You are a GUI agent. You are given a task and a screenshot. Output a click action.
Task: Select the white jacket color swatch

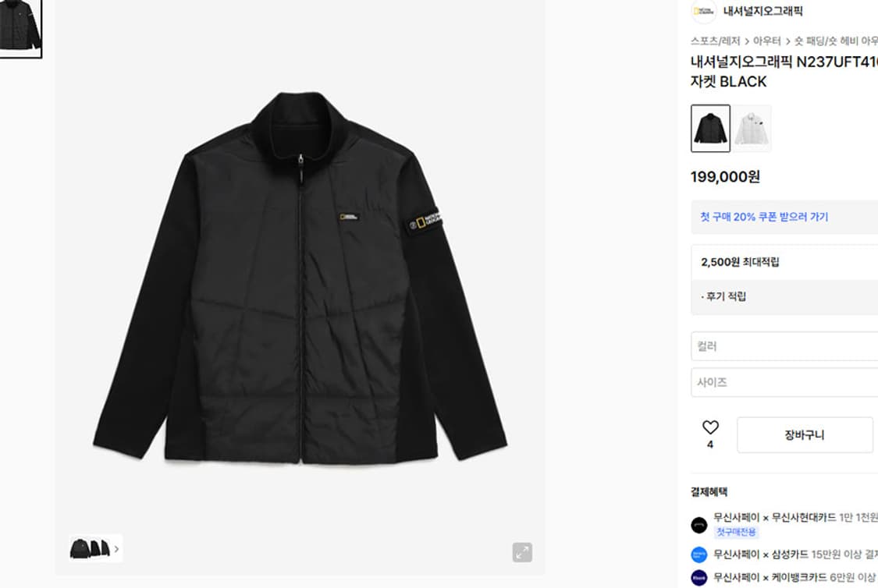752,128
